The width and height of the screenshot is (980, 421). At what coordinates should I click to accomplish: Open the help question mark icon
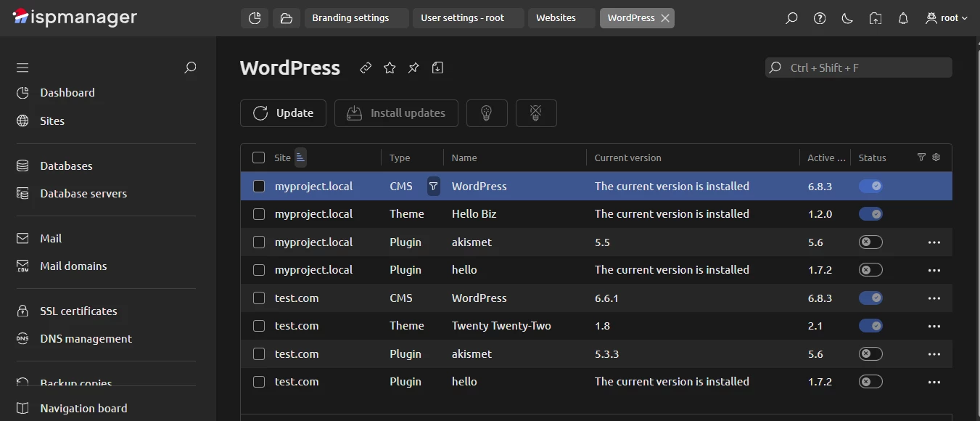coord(819,18)
